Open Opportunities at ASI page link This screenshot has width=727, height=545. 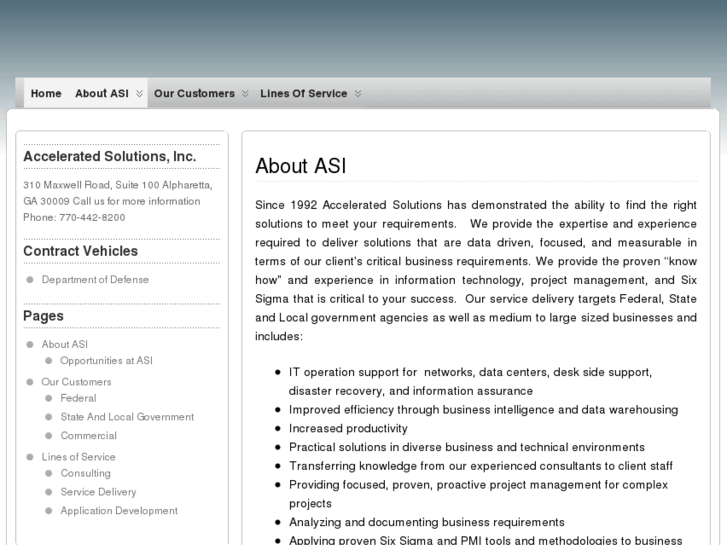pyautogui.click(x=106, y=360)
